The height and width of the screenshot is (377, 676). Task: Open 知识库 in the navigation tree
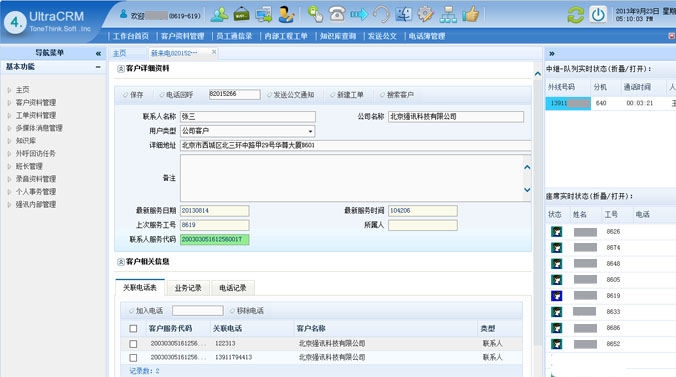point(26,141)
